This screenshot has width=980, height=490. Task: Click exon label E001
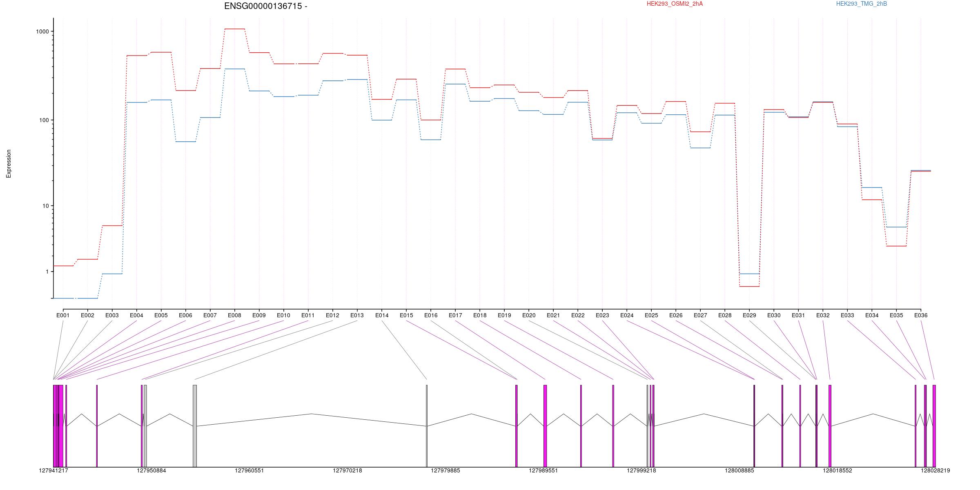coord(63,315)
